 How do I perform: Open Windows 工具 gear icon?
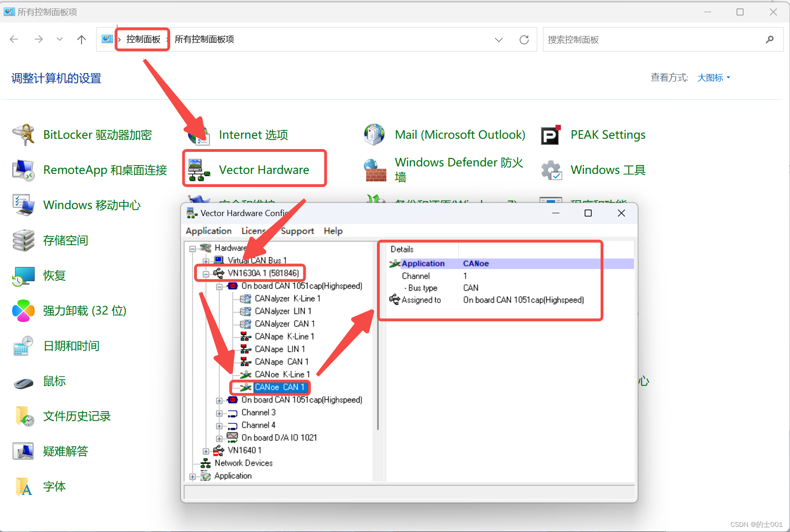[x=550, y=170]
